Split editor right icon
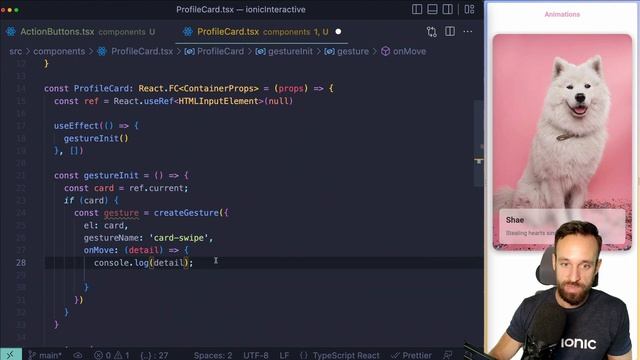Screen dimensions: 640x360 pos(450,31)
